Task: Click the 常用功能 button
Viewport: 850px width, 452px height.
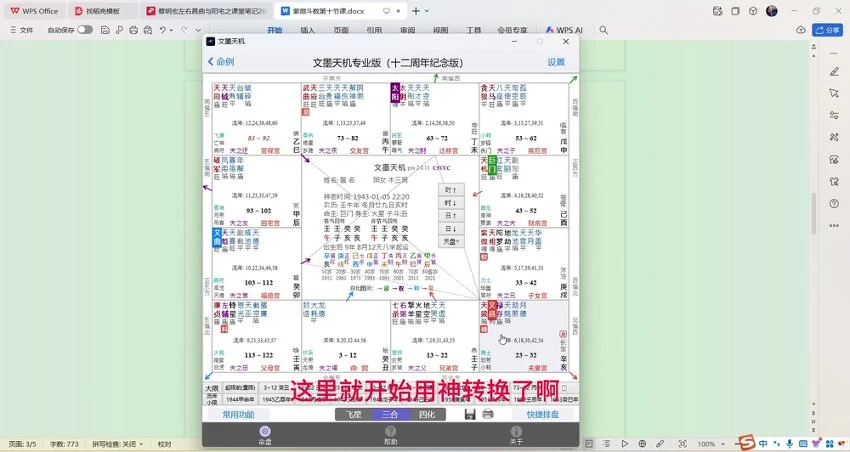Action: click(239, 415)
